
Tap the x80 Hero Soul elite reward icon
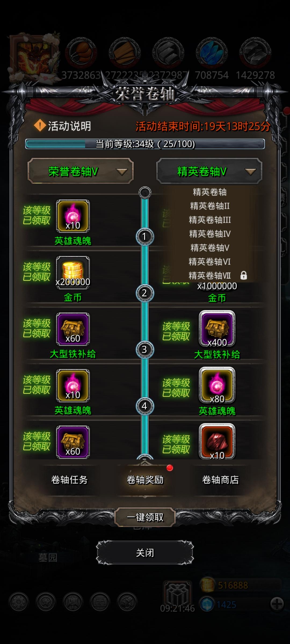(217, 385)
